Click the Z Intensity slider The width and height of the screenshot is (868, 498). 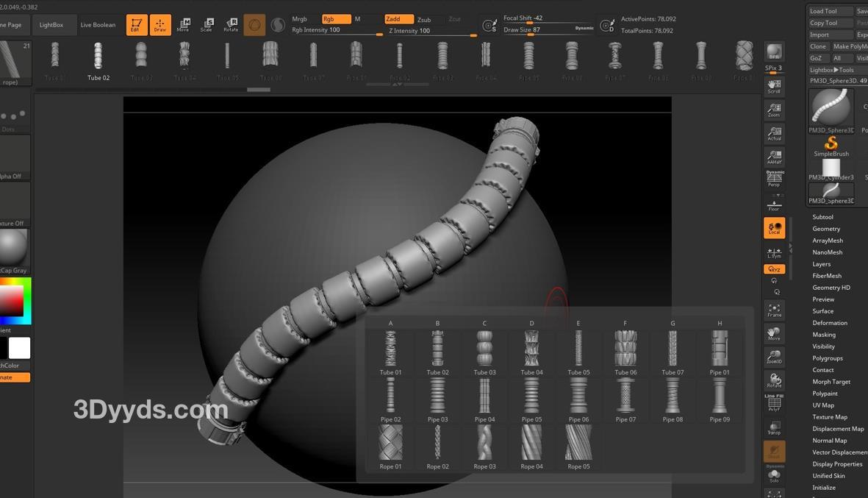pos(431,31)
